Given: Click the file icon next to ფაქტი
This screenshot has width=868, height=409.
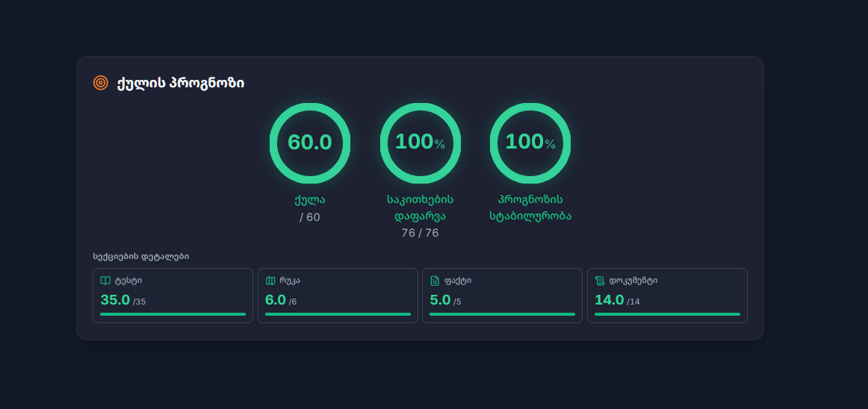Looking at the screenshot, I should click(x=435, y=281).
